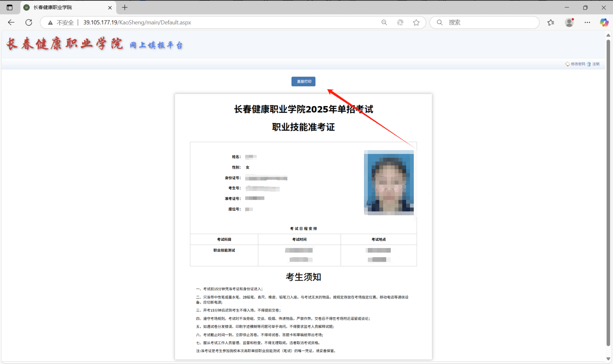Image resolution: width=613 pixels, height=364 pixels.
Task: Click the 直接打印 print button
Action: (x=303, y=82)
